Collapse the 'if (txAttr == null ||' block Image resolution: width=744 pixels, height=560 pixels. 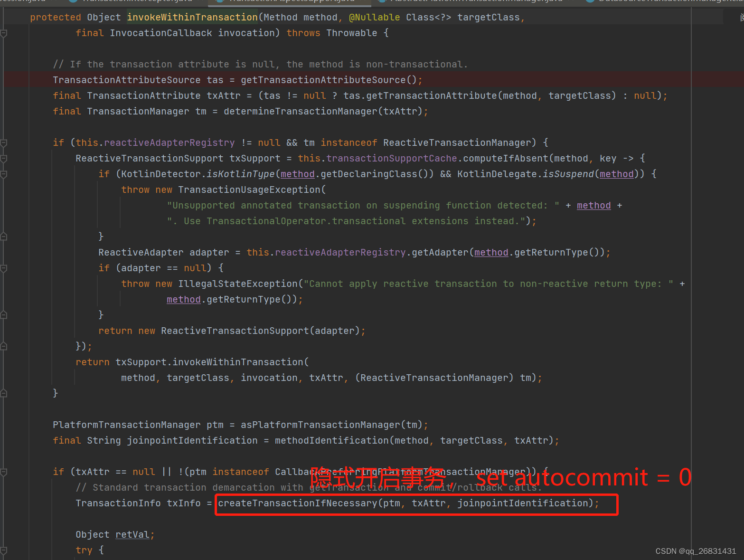[3, 472]
